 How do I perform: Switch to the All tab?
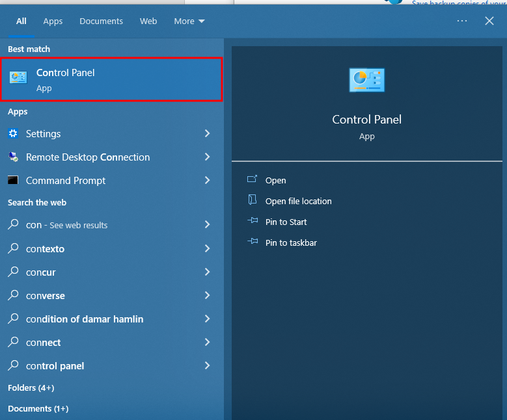21,21
